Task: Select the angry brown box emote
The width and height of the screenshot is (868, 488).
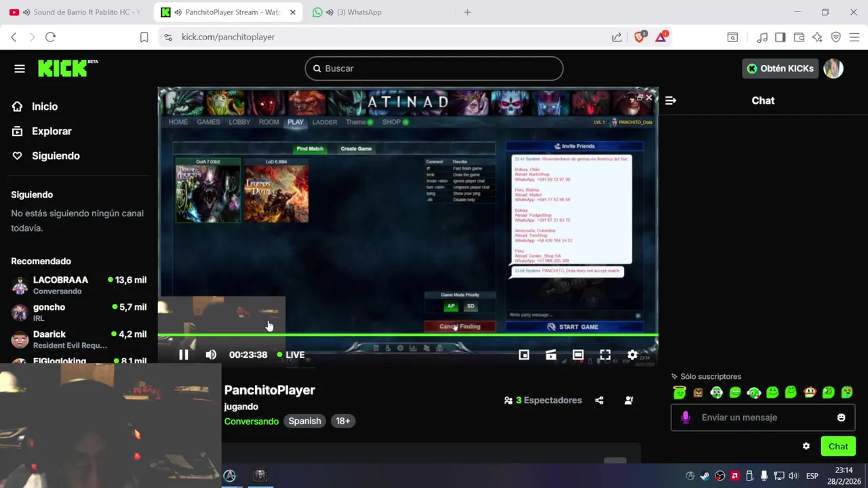Action: (698, 392)
